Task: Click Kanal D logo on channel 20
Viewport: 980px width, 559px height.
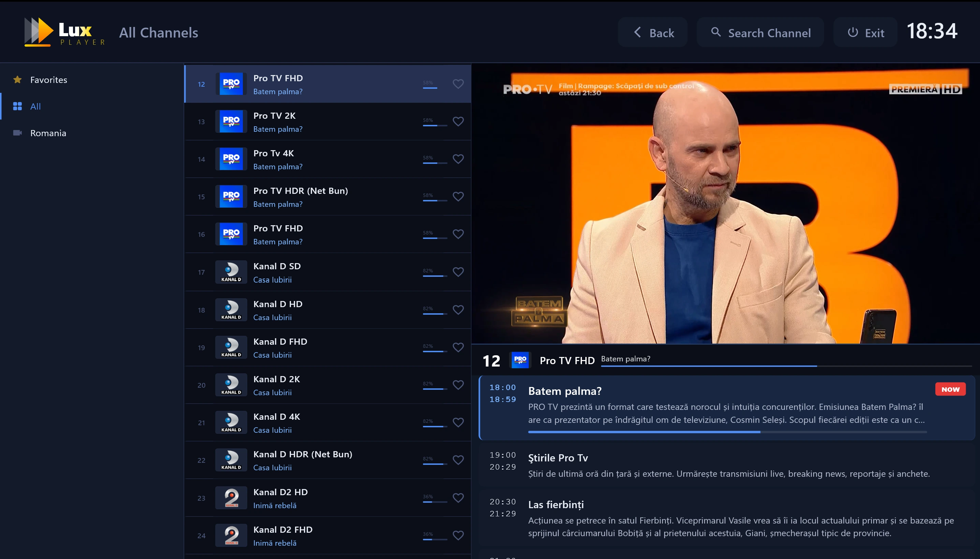Action: coord(231,385)
